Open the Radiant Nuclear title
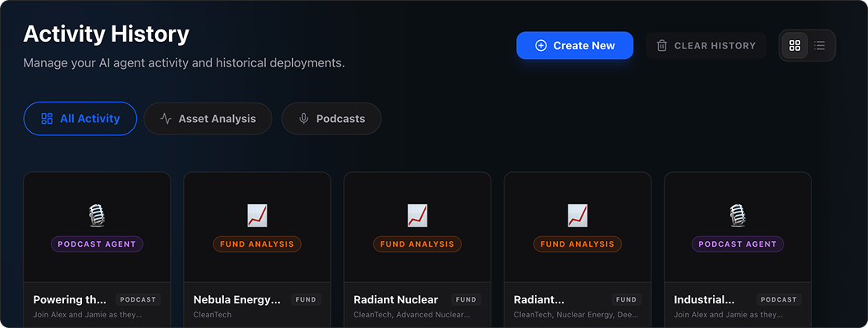Image resolution: width=868 pixels, height=328 pixels. tap(395, 300)
